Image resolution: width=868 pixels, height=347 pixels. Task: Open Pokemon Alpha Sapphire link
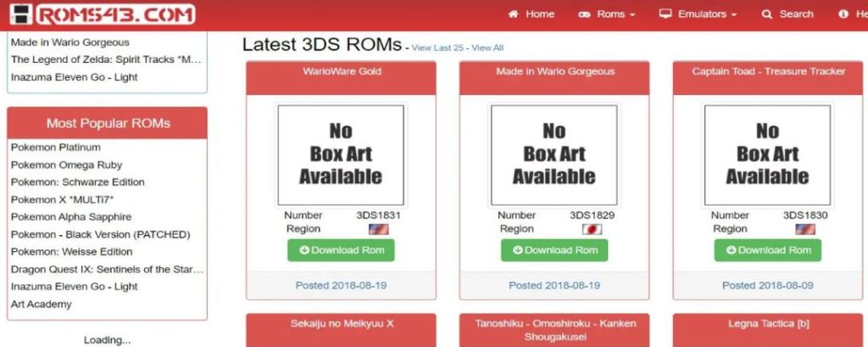pos(71,216)
